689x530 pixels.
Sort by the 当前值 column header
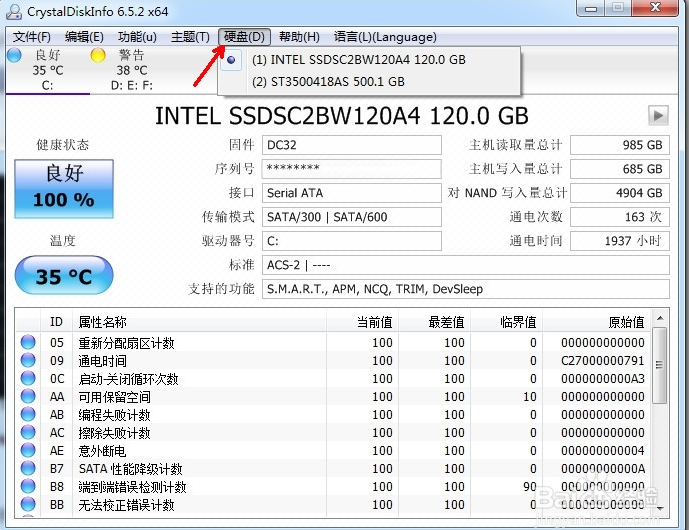click(363, 322)
